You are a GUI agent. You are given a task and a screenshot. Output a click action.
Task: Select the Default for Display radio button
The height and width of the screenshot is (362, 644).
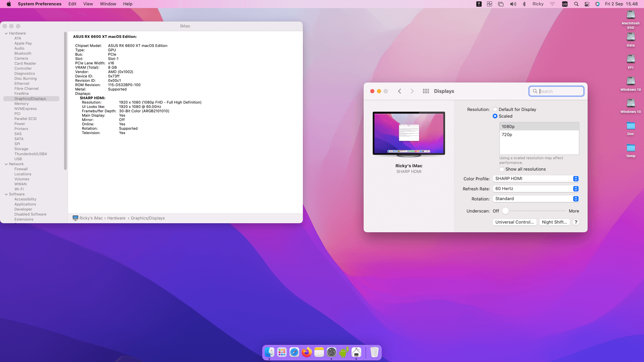click(x=495, y=109)
